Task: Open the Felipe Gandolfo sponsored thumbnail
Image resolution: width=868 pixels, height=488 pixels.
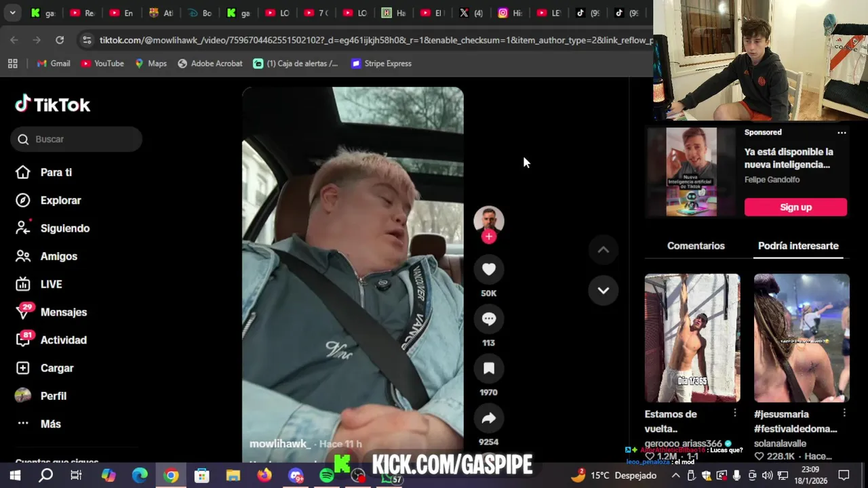Action: pos(691,172)
